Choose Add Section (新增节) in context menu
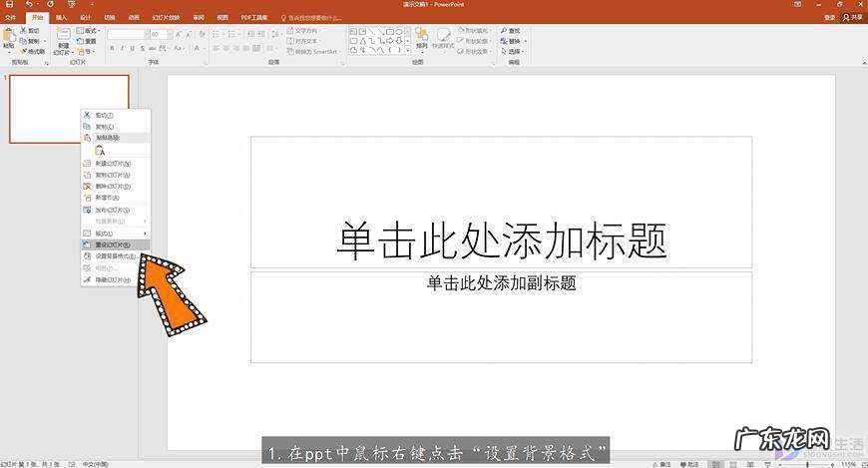The image size is (868, 468). (115, 198)
